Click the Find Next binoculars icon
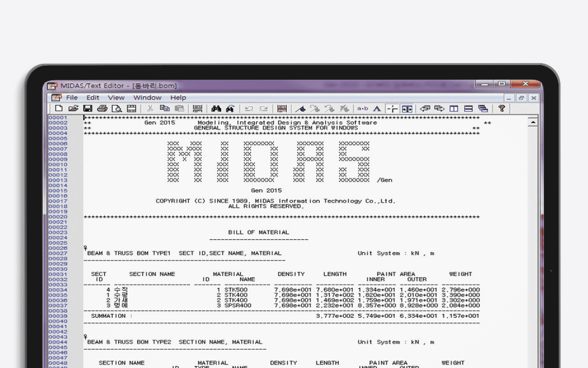The width and height of the screenshot is (588, 368). pos(230,109)
